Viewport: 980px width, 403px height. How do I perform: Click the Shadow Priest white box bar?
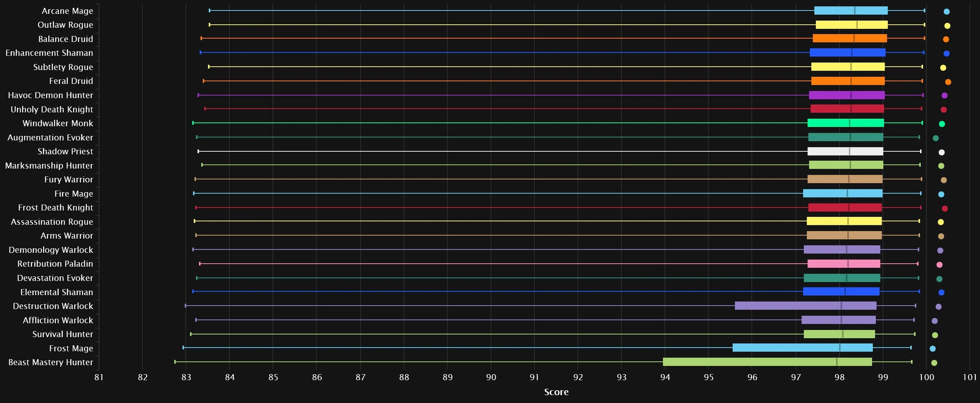845,151
